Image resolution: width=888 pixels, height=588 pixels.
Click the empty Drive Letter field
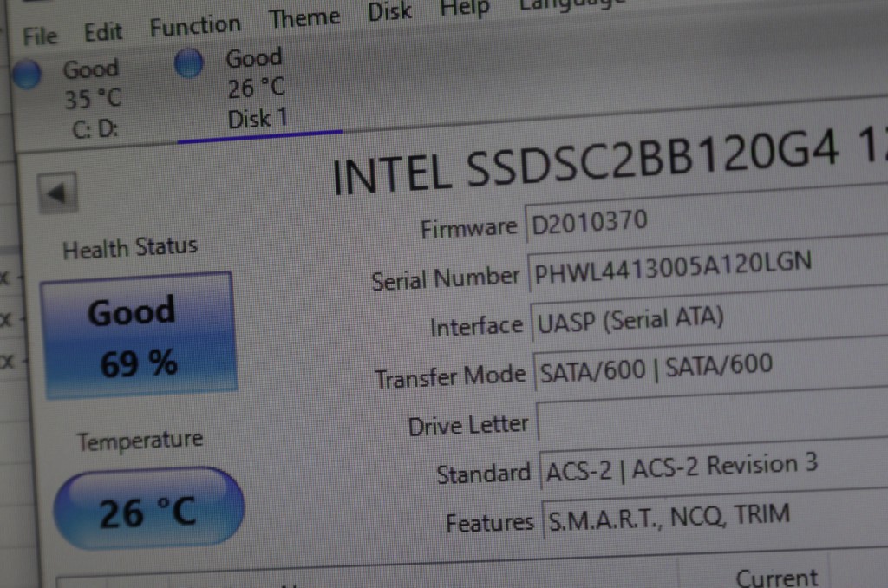pos(713,415)
